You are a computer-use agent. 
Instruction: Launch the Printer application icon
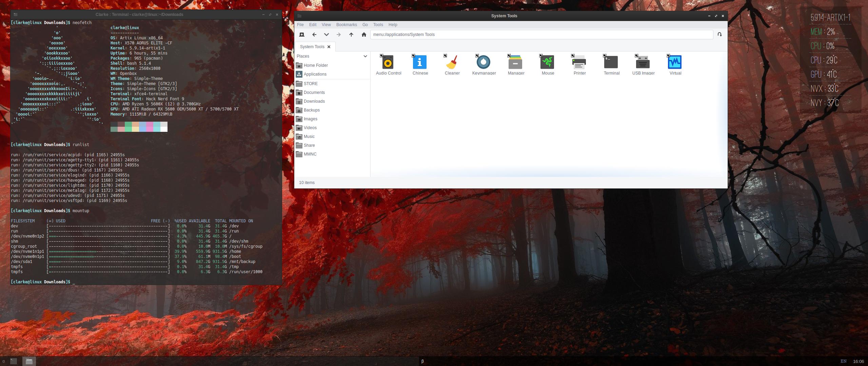579,63
